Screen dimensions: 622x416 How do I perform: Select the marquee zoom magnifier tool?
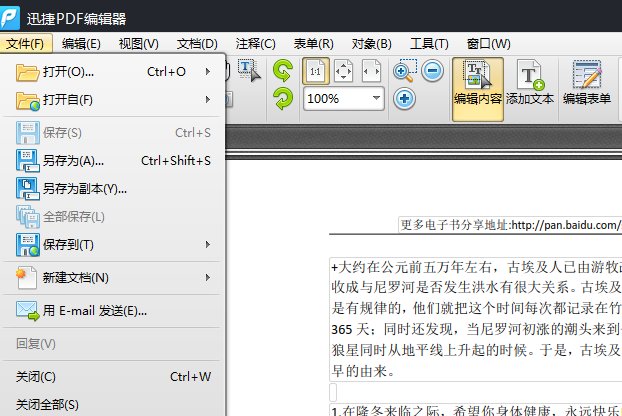404,71
